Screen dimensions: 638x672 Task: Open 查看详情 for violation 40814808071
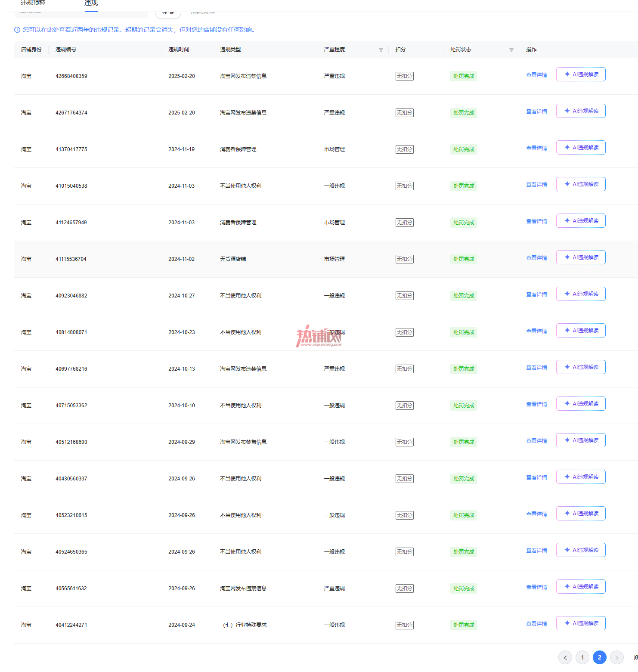click(536, 331)
